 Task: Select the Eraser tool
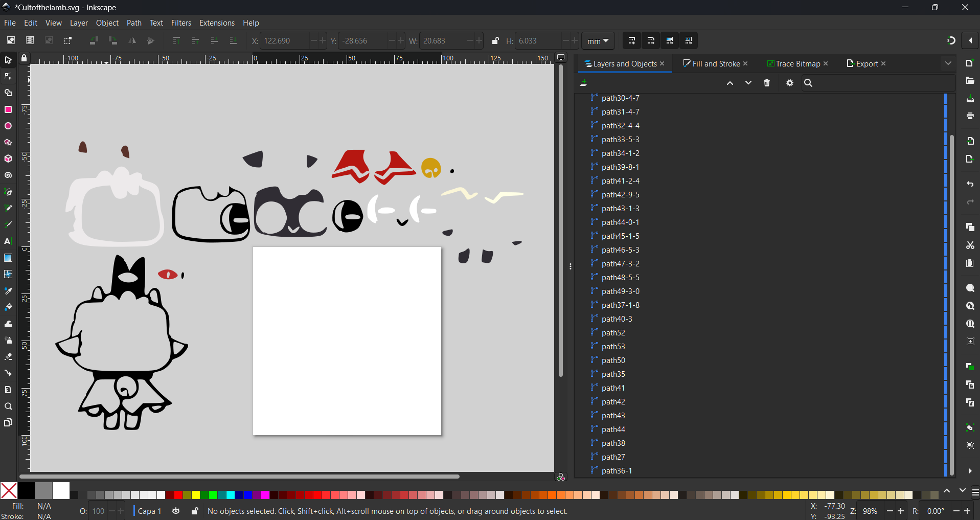(x=8, y=357)
